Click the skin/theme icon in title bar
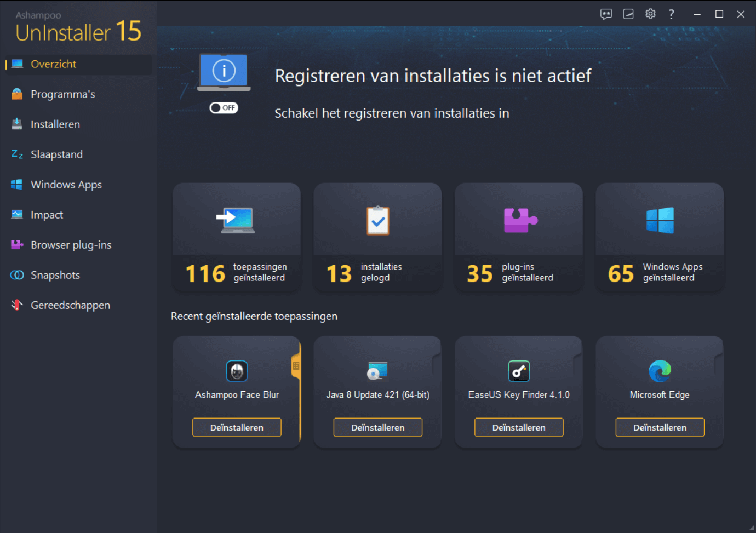The image size is (756, 533). (x=628, y=14)
